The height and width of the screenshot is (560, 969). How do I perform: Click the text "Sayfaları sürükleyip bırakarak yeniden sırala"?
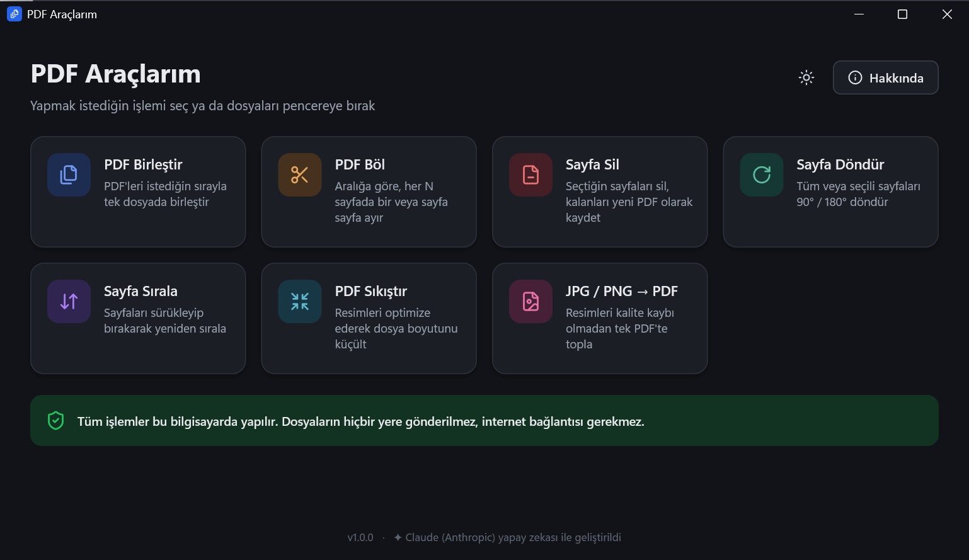(x=165, y=321)
